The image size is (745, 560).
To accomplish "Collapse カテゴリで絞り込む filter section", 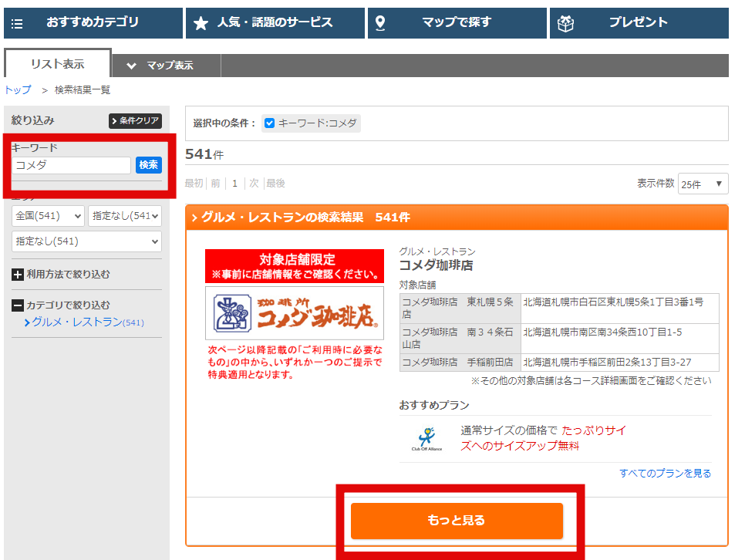I will coord(61,305).
